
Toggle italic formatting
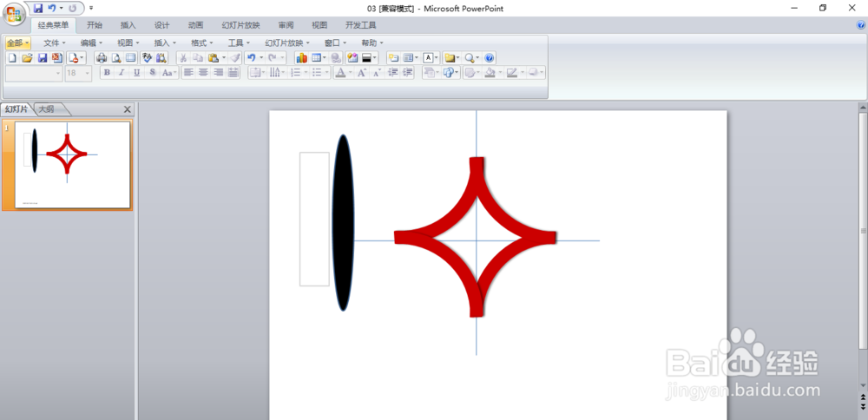click(x=122, y=73)
